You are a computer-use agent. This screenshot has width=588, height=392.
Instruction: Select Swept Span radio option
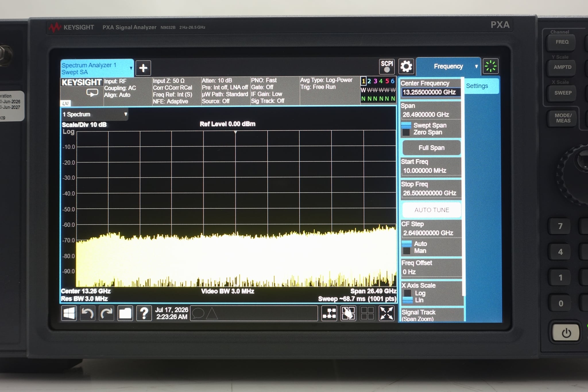(424, 125)
